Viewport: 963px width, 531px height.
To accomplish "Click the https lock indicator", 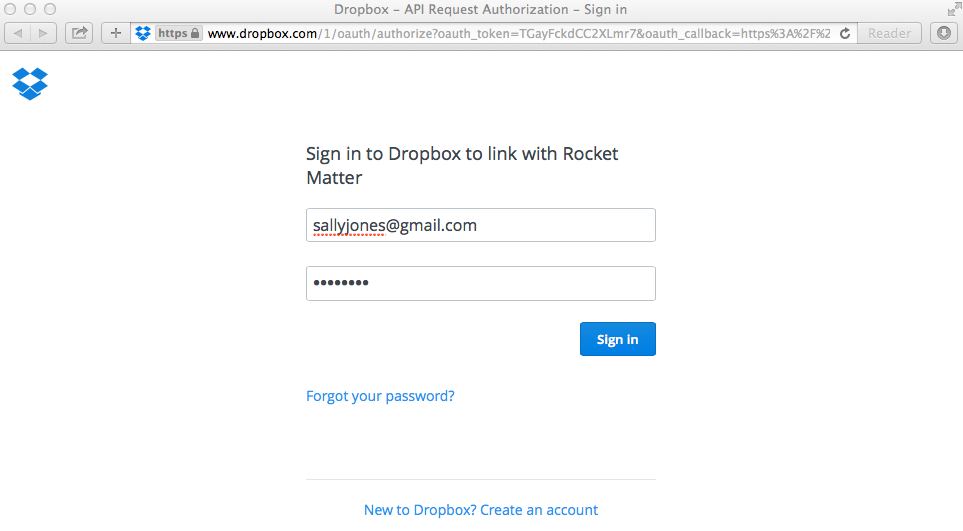I will click(179, 33).
